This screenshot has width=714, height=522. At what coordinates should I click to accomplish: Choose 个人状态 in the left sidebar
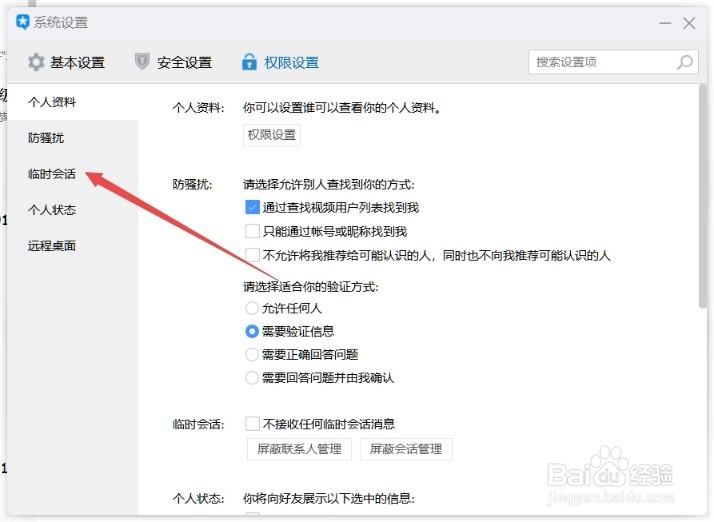click(x=72, y=210)
